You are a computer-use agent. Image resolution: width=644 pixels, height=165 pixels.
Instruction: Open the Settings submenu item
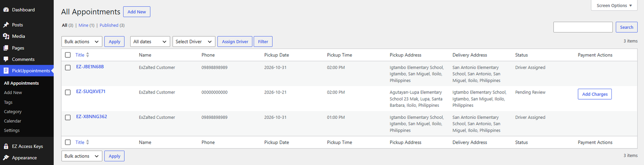pyautogui.click(x=12, y=130)
